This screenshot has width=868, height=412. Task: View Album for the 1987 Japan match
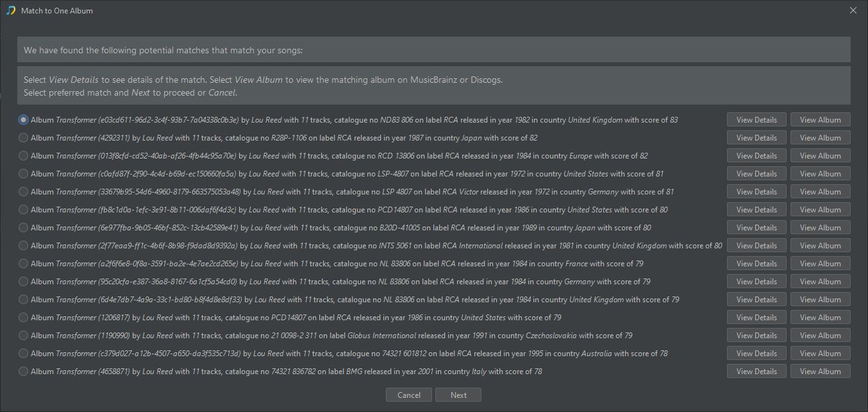point(820,138)
